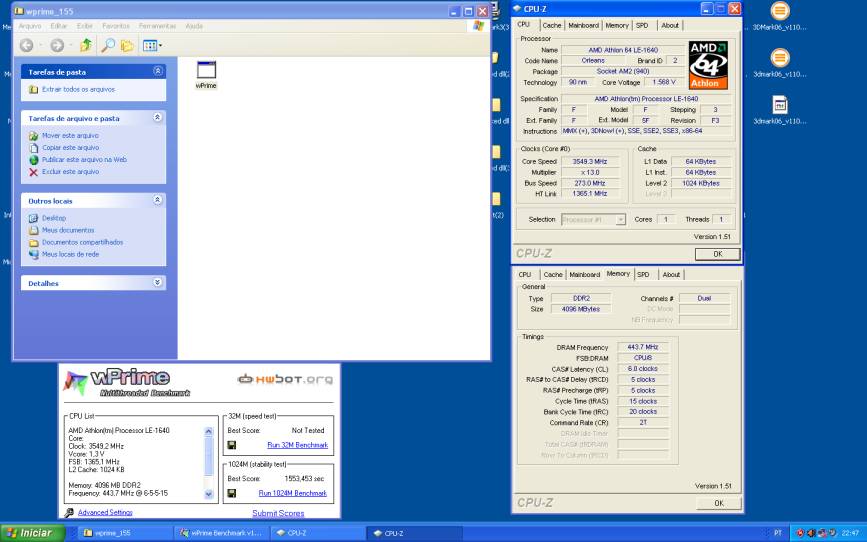Collapse the Outros locais panel

tap(158, 200)
